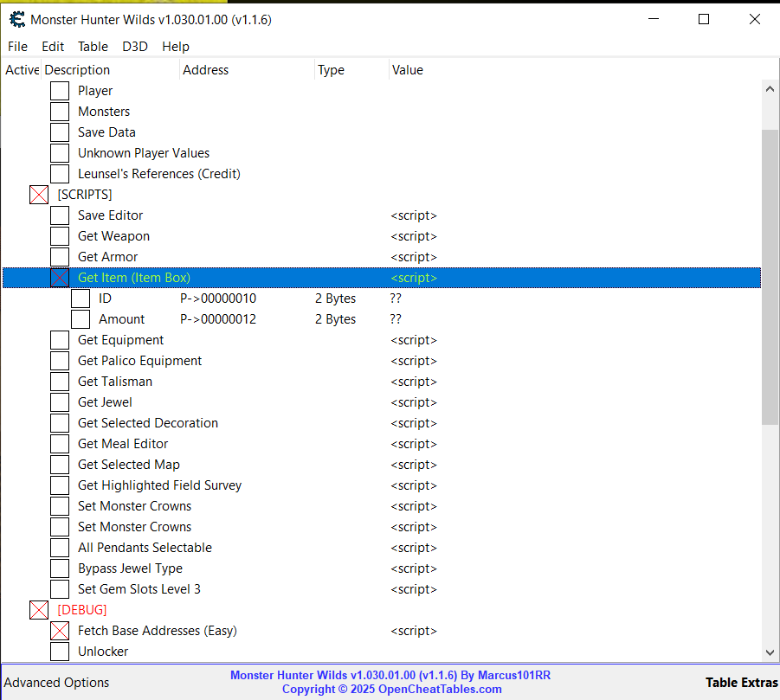780x700 pixels.
Task: Toggle the Unknown Player Values checkbox
Action: coord(60,153)
